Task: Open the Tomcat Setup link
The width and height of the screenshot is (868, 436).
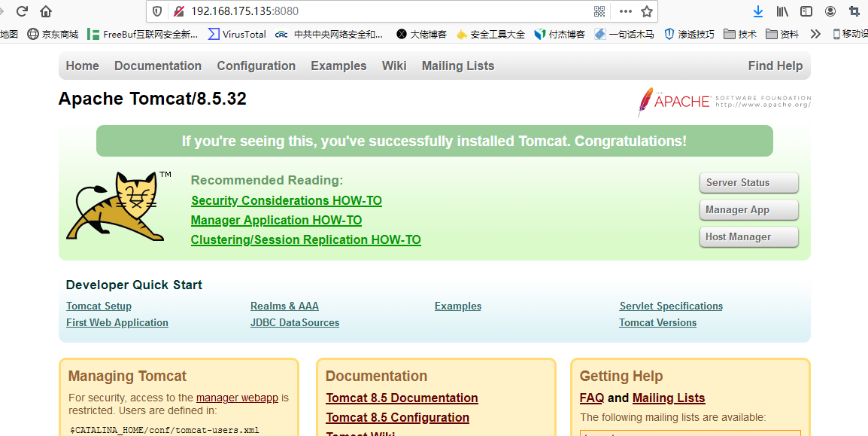Action: pos(99,306)
